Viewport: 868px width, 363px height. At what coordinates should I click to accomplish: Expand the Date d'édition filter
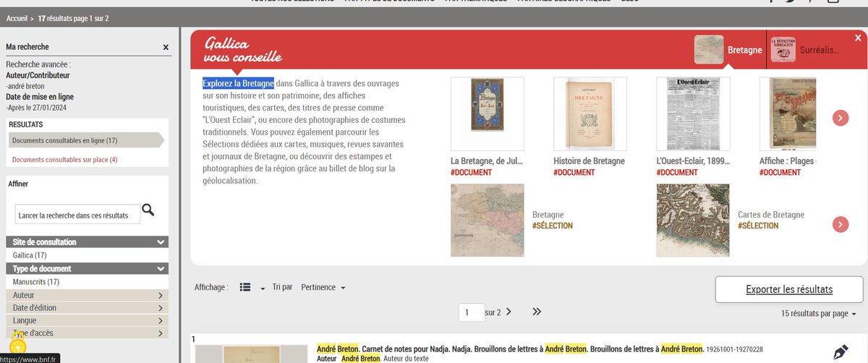pyautogui.click(x=87, y=307)
